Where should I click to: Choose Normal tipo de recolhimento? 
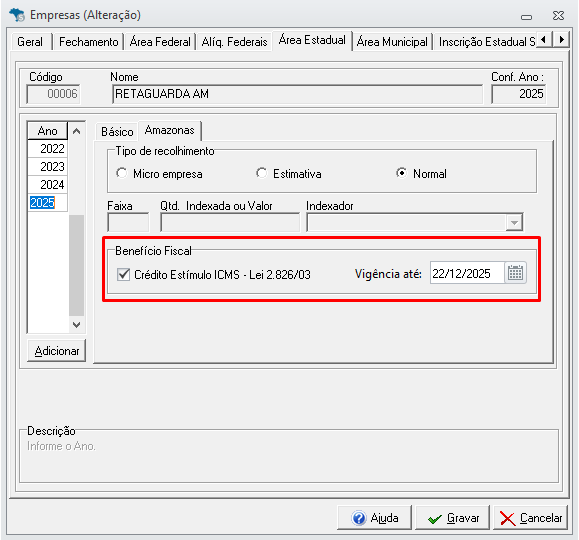pyautogui.click(x=401, y=173)
